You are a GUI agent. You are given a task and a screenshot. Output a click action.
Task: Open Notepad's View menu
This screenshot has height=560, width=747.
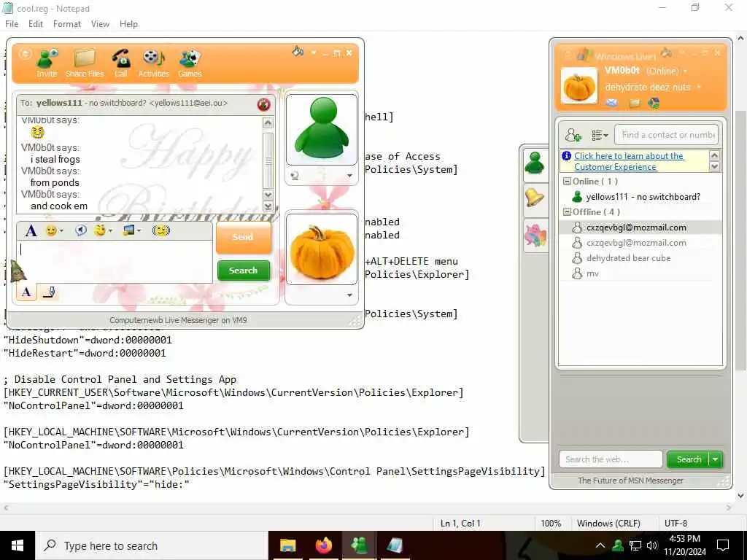(100, 24)
